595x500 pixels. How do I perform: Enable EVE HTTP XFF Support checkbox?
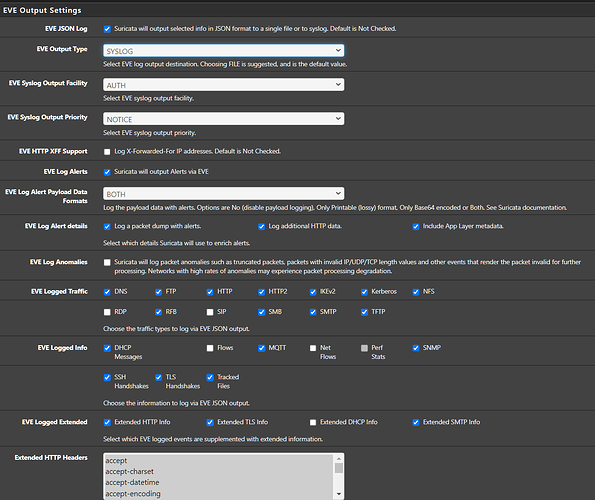pos(107,152)
